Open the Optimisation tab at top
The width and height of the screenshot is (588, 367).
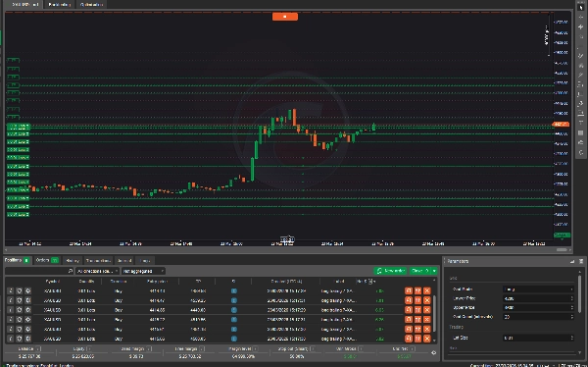click(x=92, y=4)
